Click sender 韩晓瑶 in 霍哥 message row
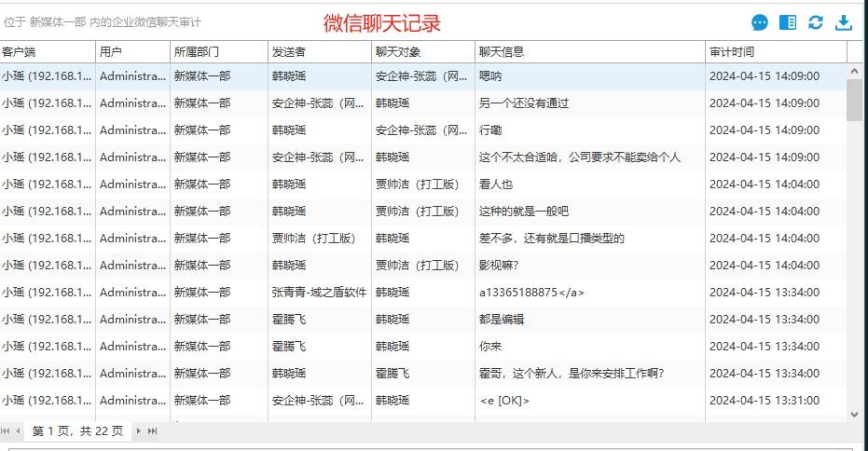868x451 pixels. tap(288, 374)
